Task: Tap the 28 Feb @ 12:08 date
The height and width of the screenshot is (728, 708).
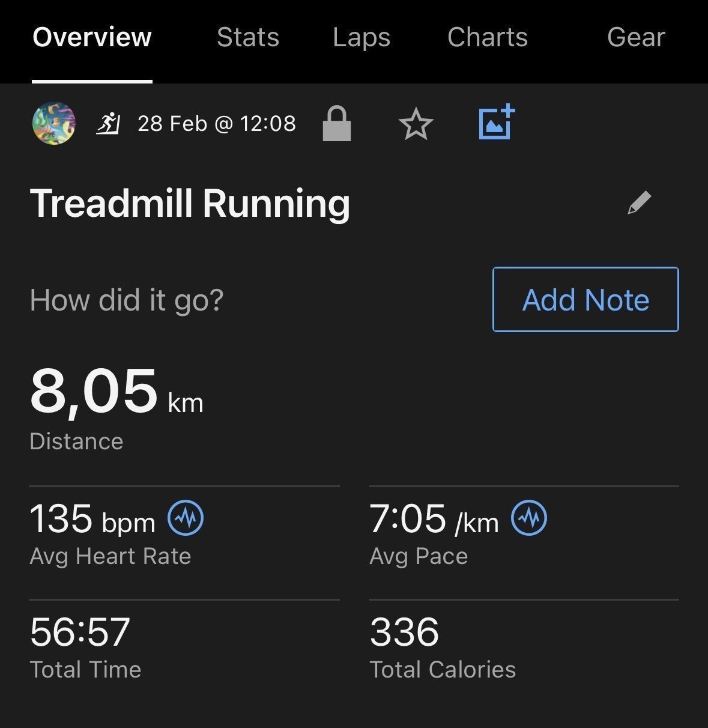Action: (x=217, y=124)
